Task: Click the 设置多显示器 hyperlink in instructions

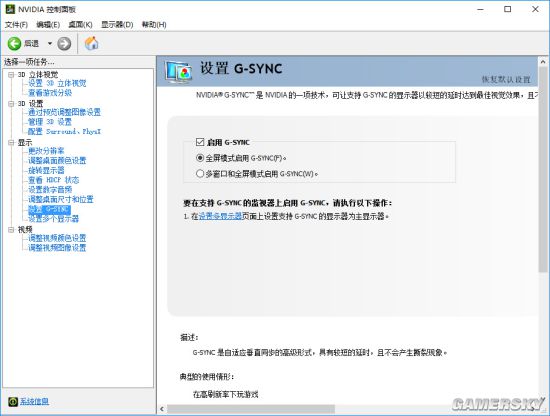Action: click(220, 216)
